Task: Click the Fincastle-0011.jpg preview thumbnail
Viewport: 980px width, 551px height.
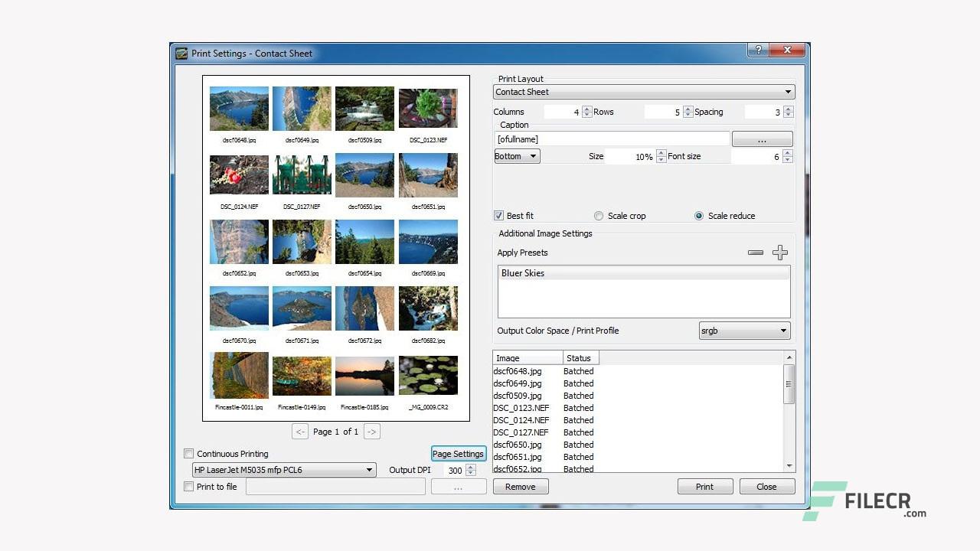Action: click(239, 375)
